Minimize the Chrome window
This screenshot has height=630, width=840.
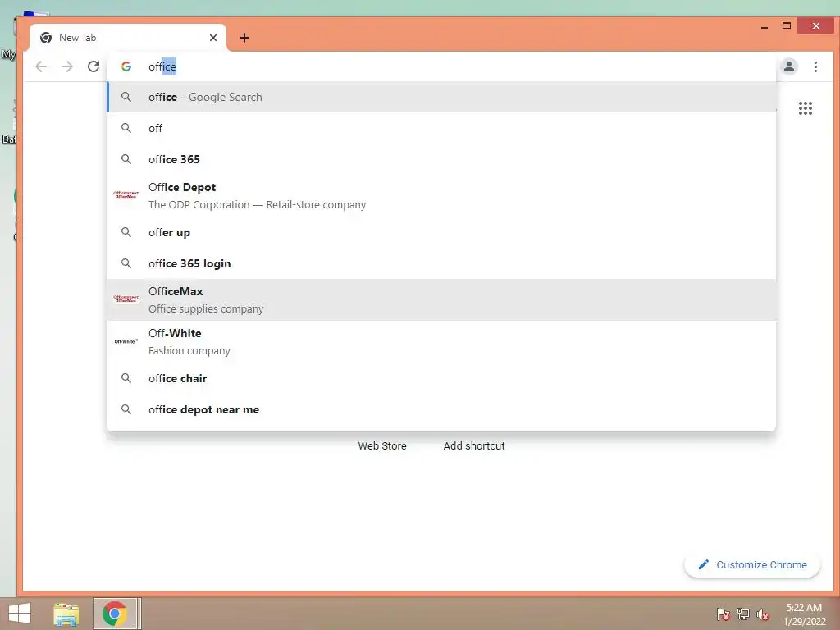pos(765,25)
